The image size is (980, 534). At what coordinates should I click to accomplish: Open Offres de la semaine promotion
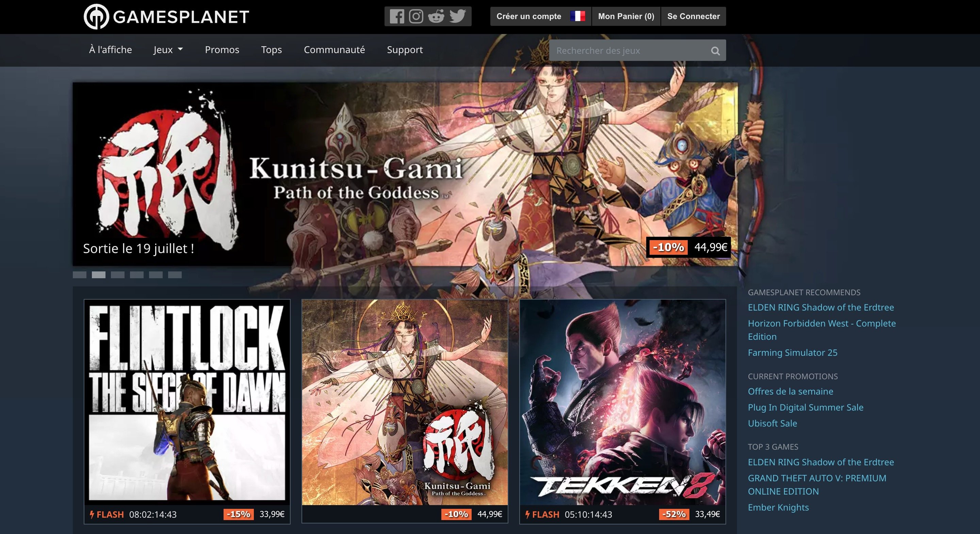tap(790, 391)
